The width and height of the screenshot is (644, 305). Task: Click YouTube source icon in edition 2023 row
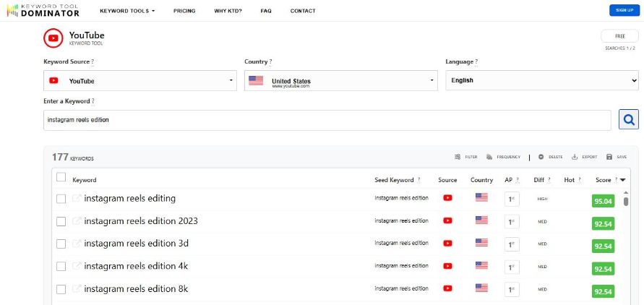pos(447,220)
